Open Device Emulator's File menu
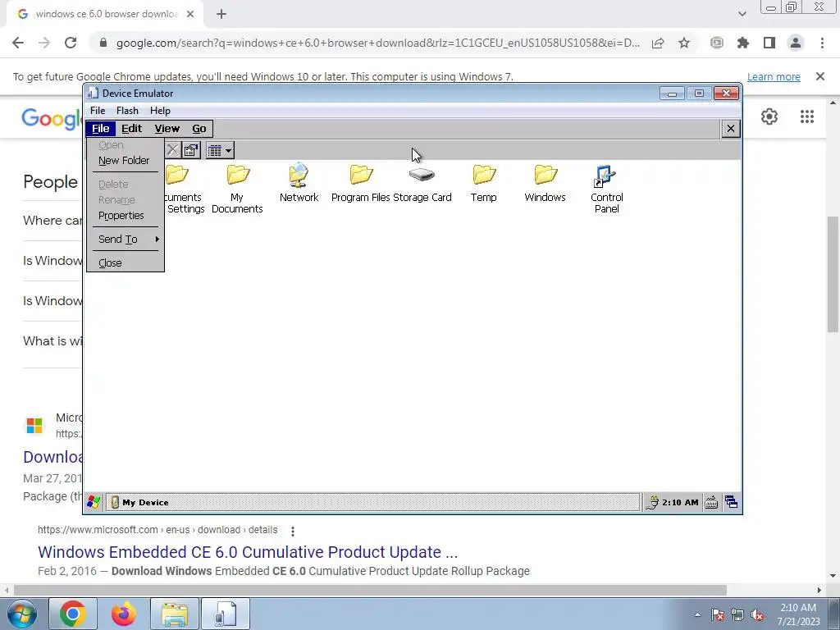Screen dimensions: 840x630 point(98,111)
